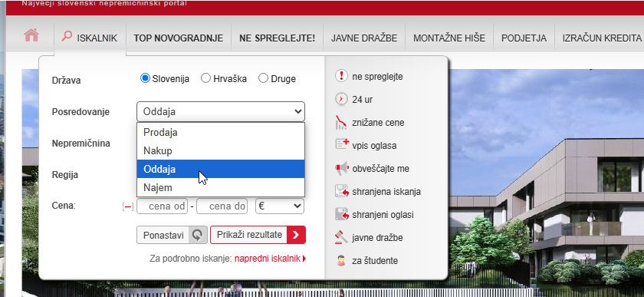Choose Prodaja from the dropdown list
The width and height of the screenshot is (644, 297).
(221, 133)
